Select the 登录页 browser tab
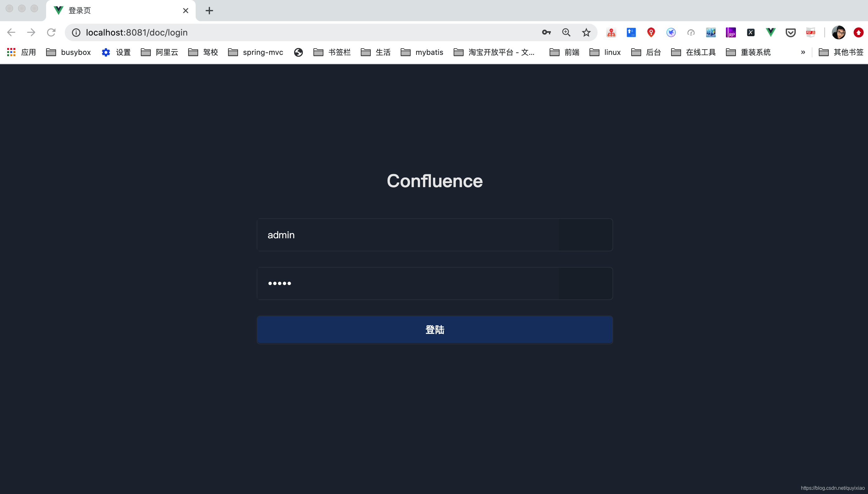 point(121,11)
